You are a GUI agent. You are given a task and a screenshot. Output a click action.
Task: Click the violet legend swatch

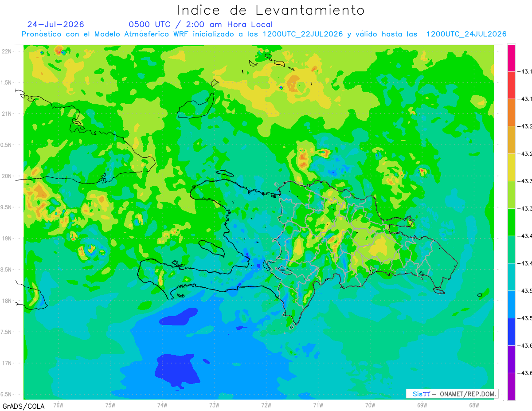(511, 359)
